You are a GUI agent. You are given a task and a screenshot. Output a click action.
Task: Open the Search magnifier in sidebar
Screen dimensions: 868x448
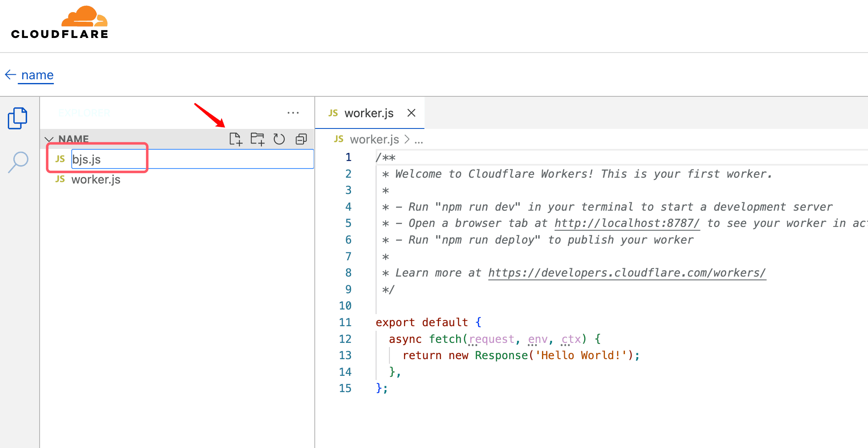pos(18,161)
